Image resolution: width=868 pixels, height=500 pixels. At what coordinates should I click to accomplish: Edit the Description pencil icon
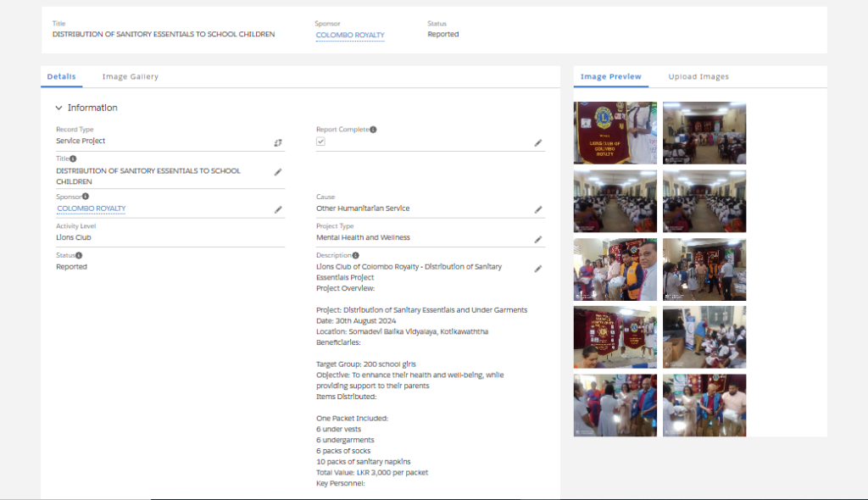pos(538,269)
